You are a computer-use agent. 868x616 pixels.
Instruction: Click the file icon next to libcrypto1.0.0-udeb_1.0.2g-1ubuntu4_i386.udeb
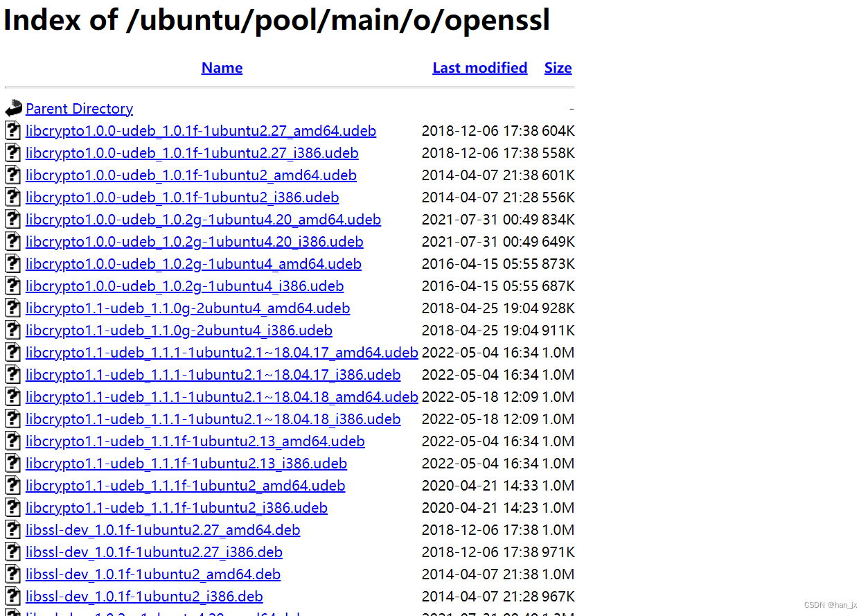[12, 285]
